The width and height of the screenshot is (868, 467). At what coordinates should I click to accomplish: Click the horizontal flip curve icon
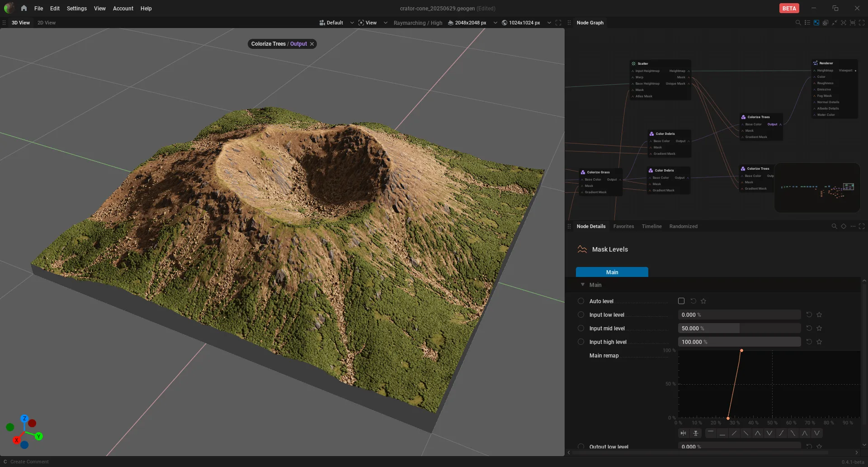684,433
